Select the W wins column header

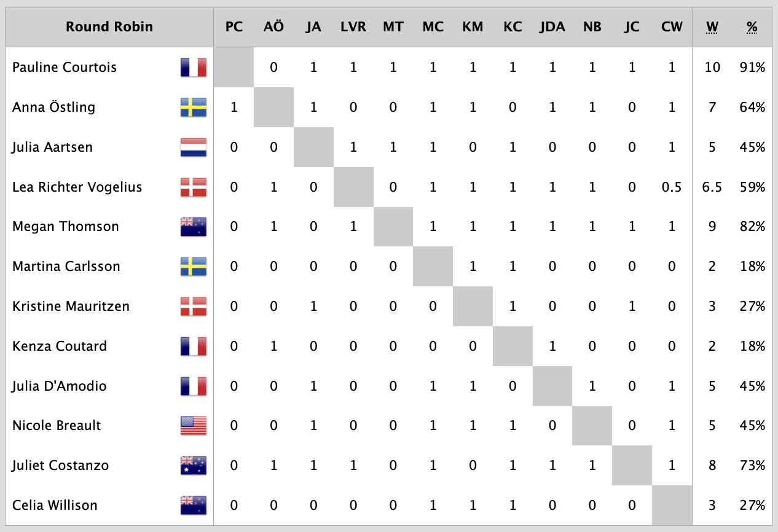pyautogui.click(x=712, y=27)
